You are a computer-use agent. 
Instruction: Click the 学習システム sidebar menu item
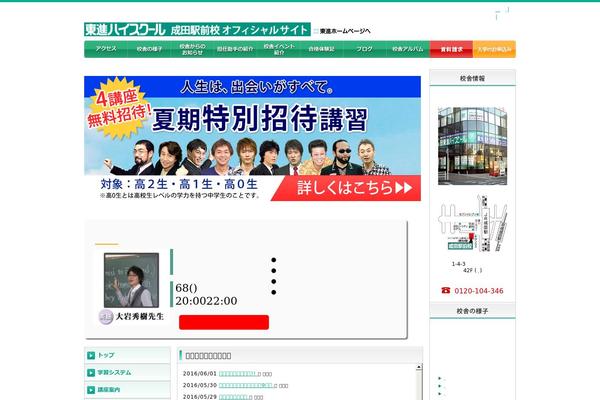click(x=127, y=372)
